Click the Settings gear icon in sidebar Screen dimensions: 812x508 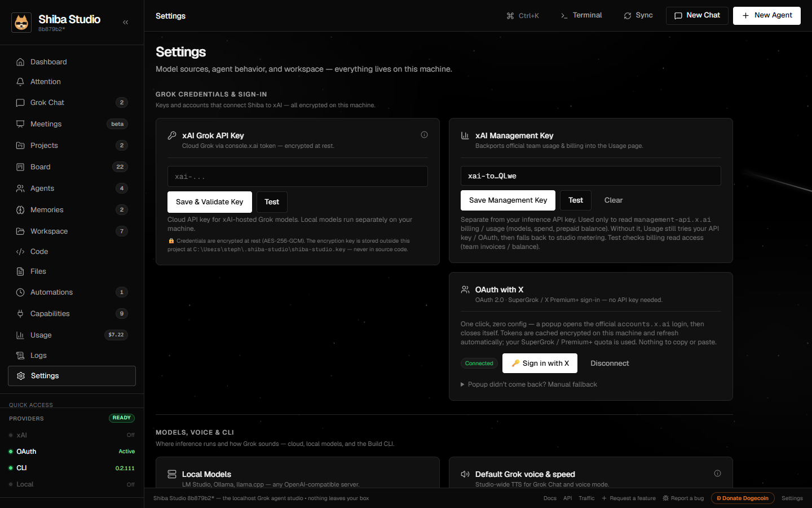pyautogui.click(x=21, y=376)
